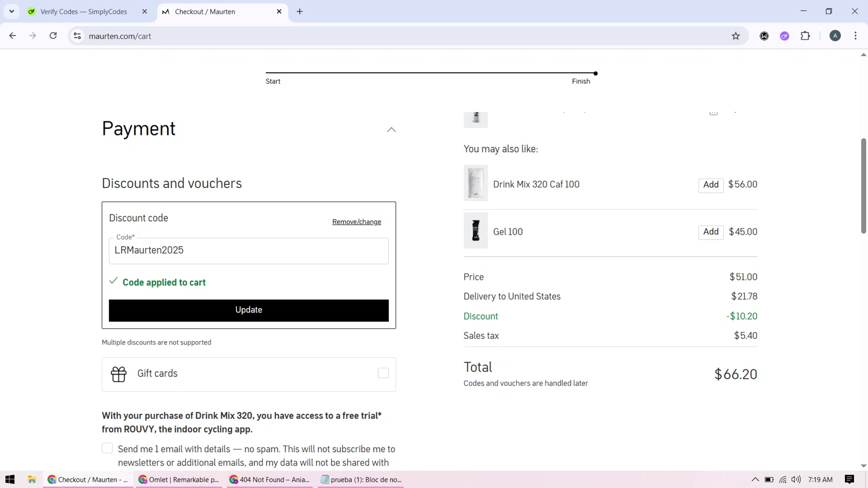Viewport: 868px width, 488px height.
Task: Click the black Update button
Action: tap(249, 310)
